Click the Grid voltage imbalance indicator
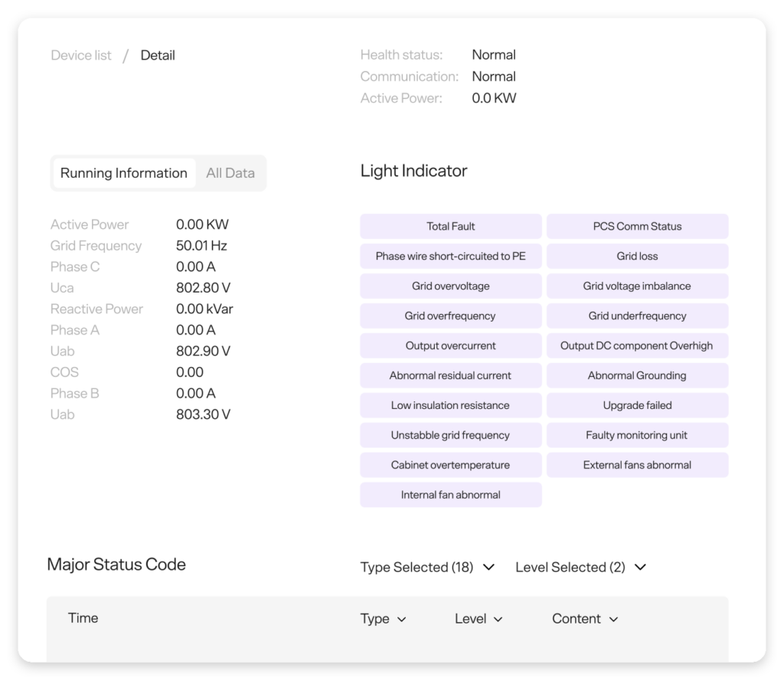The width and height of the screenshot is (784, 681). [x=637, y=286]
